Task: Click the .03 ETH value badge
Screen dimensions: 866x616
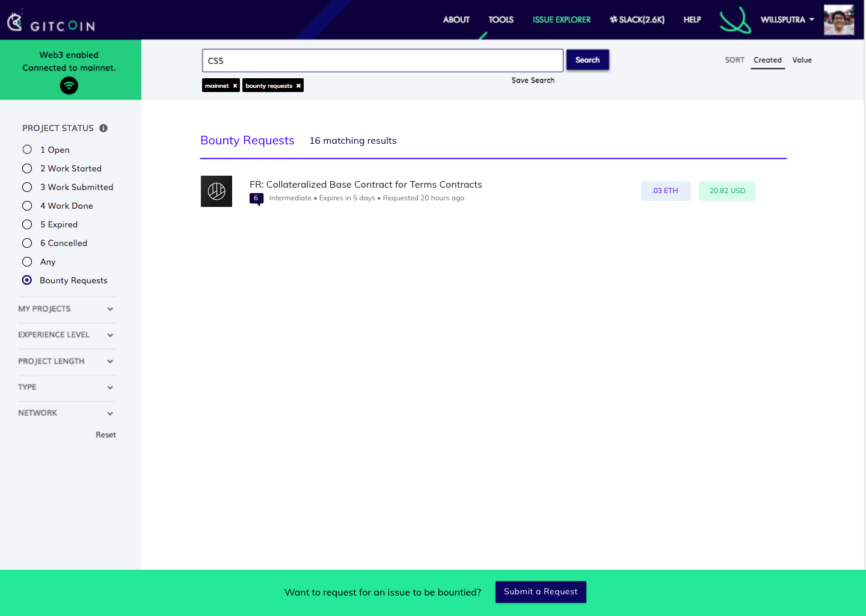Action: [x=666, y=191]
